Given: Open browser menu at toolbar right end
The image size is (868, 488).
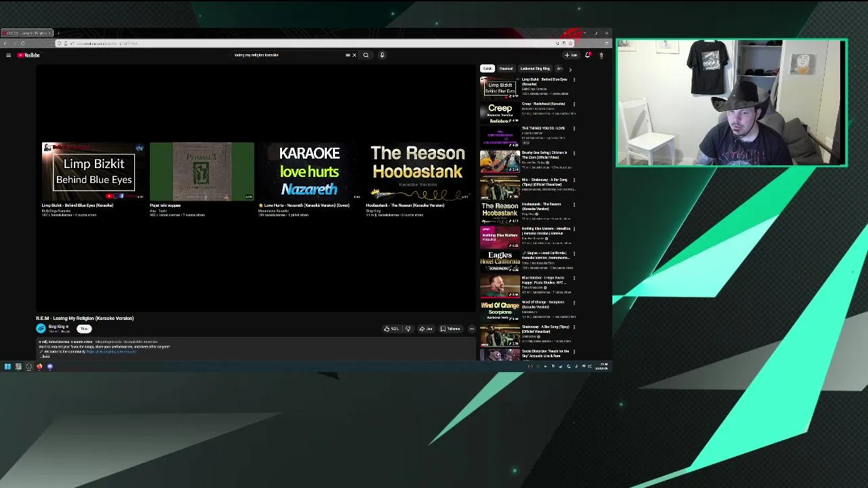Looking at the screenshot, I should [607, 43].
